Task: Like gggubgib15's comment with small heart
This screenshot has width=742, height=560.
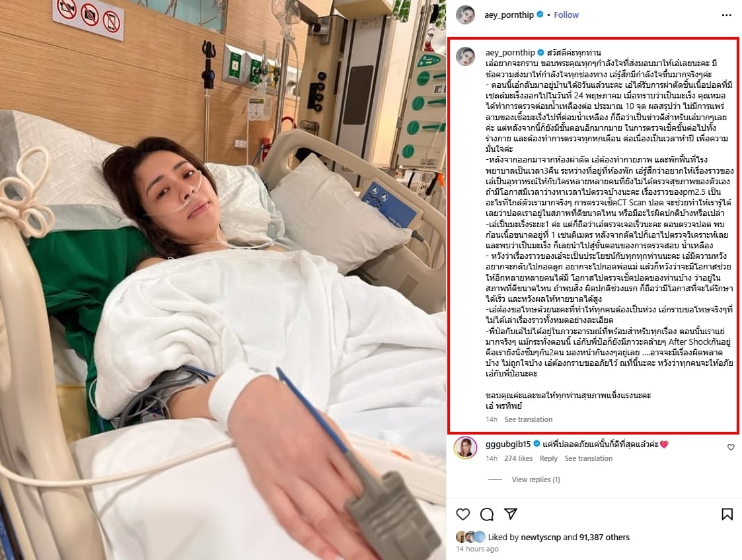Action: pos(731,447)
